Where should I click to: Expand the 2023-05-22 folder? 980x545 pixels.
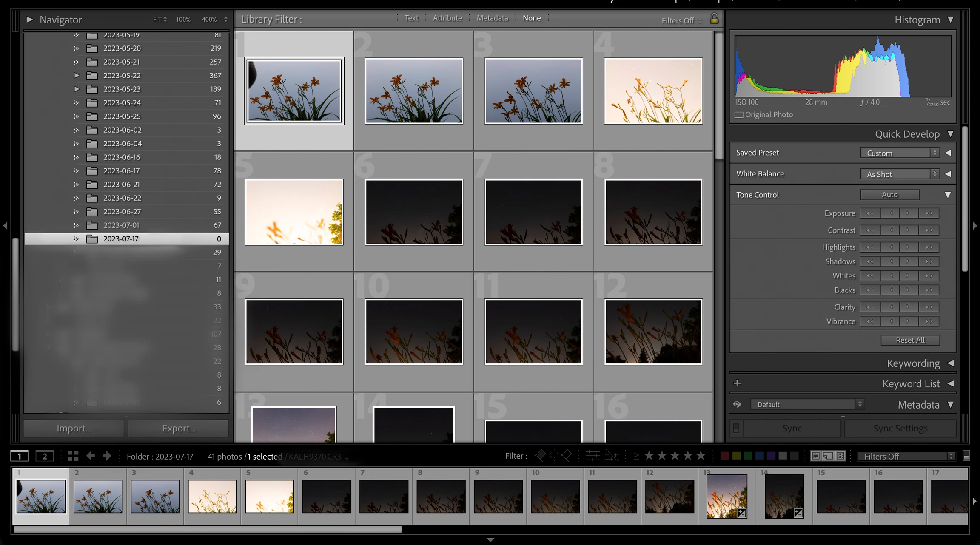[x=77, y=75]
